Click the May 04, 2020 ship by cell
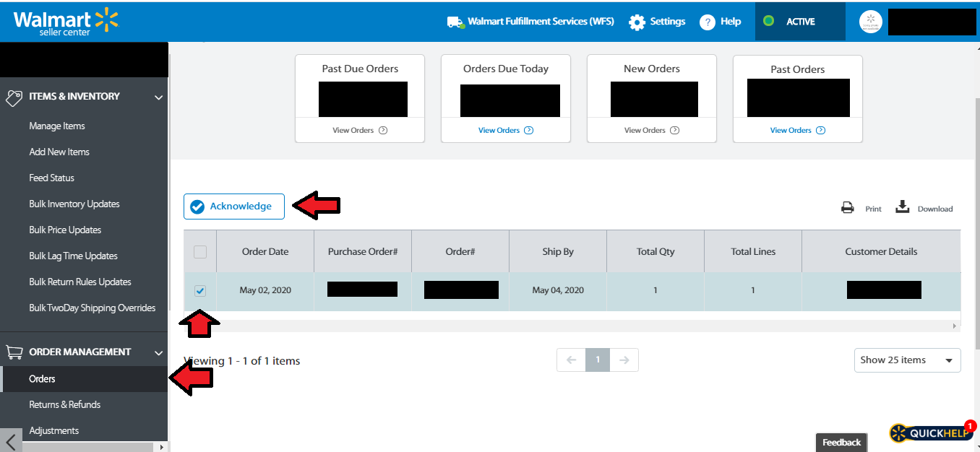Viewport: 980px width, 452px height. [x=558, y=290]
